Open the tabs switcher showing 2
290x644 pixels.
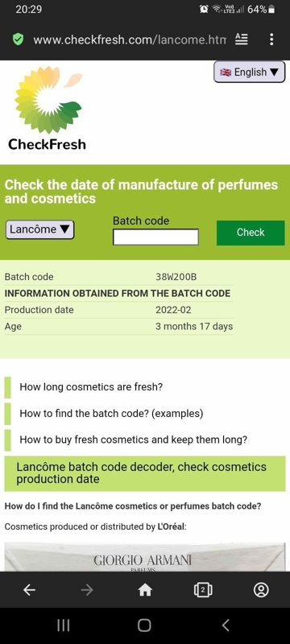(202, 590)
